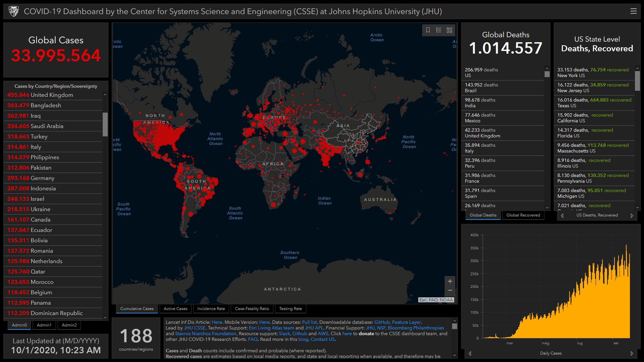
Task: Select Massachusetts US state row
Action: (x=594, y=148)
